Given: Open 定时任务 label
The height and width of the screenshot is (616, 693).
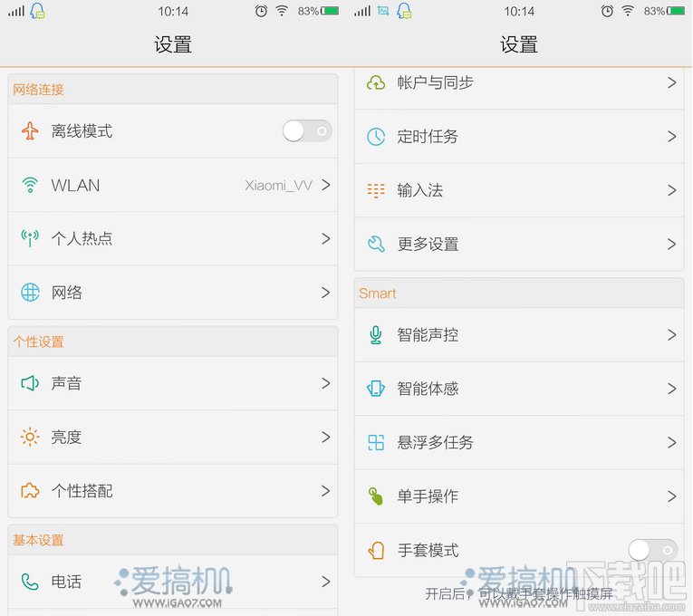Looking at the screenshot, I should click(428, 137).
